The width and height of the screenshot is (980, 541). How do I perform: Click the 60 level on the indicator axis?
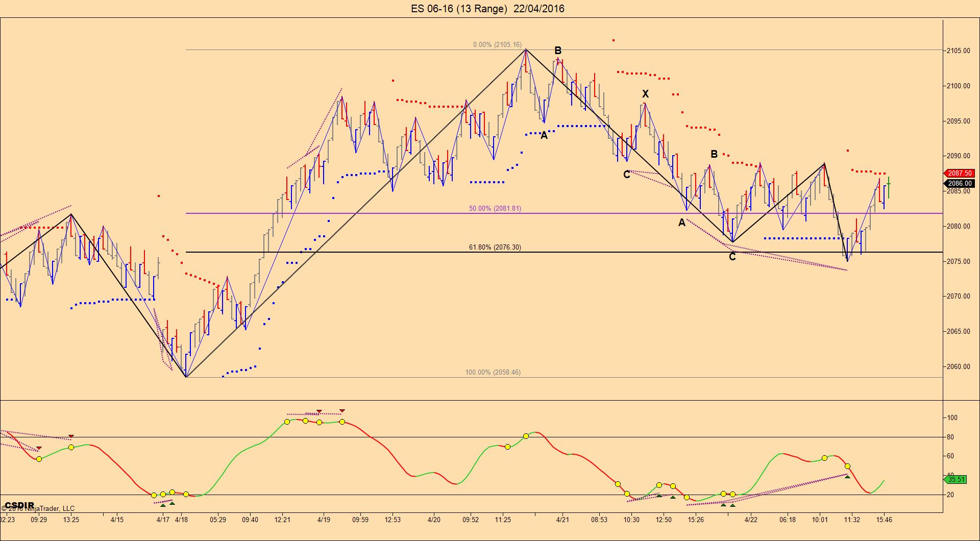pyautogui.click(x=951, y=456)
